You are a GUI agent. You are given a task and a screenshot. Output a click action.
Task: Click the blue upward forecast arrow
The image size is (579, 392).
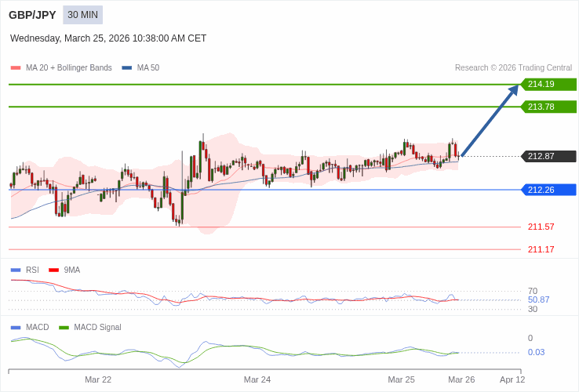pyautogui.click(x=490, y=121)
